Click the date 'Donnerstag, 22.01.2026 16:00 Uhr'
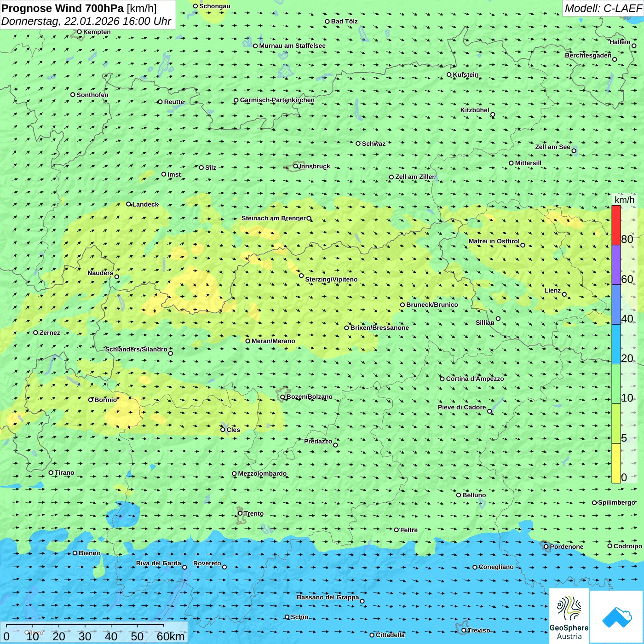This screenshot has width=644, height=644. pos(86,22)
